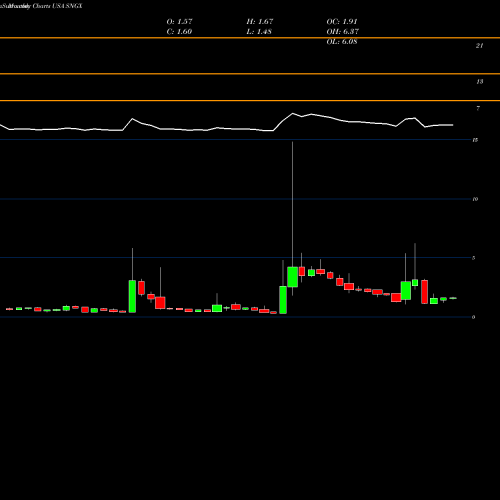Viewport: 500px width, 500px height.
Task: Click the upper axis label 21
Action: 479,46
